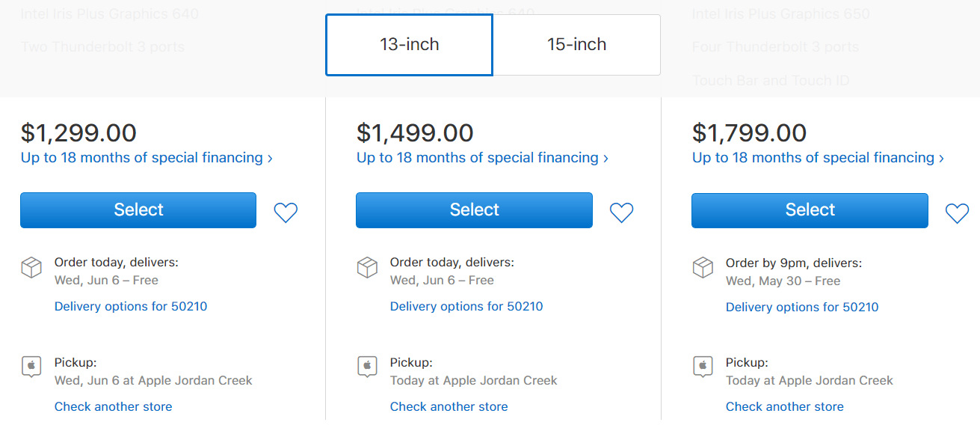Open delivery options for 50210 under $1,299 model
Viewport: 980px width, 437px height.
click(130, 306)
